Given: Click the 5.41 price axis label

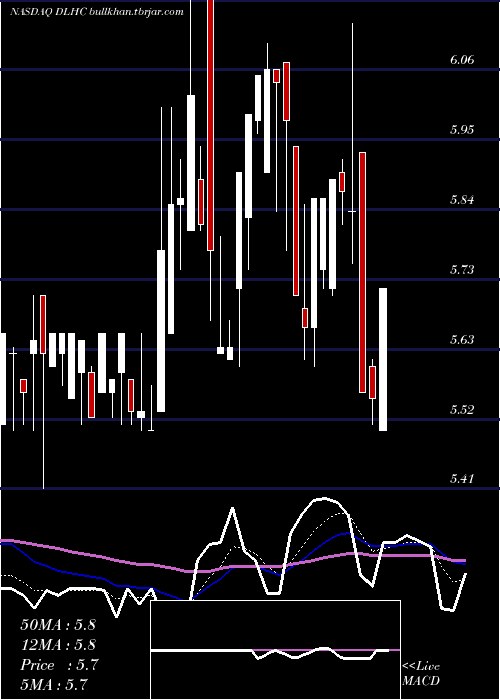Looking at the screenshot, I should (462, 479).
